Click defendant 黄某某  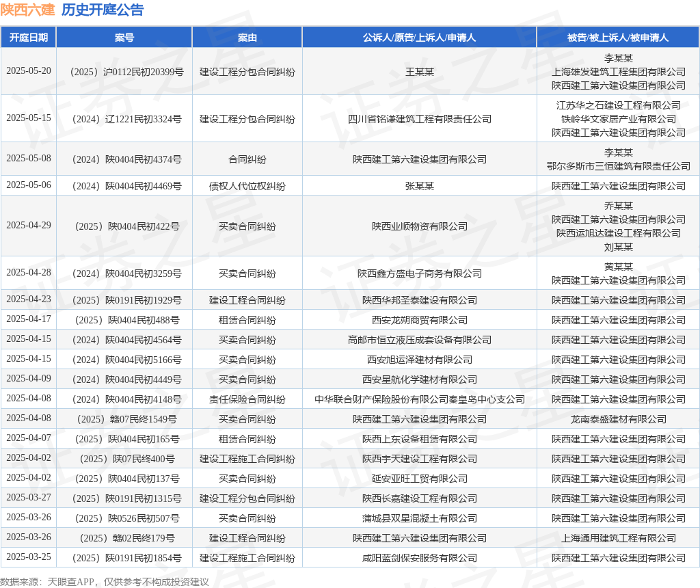[x=618, y=267]
